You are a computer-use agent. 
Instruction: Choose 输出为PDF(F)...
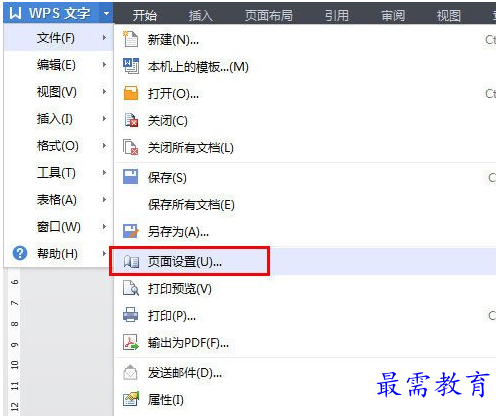305,342
